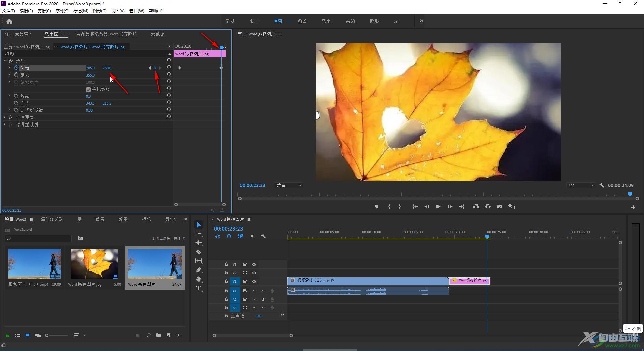
Task: Open the Metadata panel tab
Action: pos(158,34)
